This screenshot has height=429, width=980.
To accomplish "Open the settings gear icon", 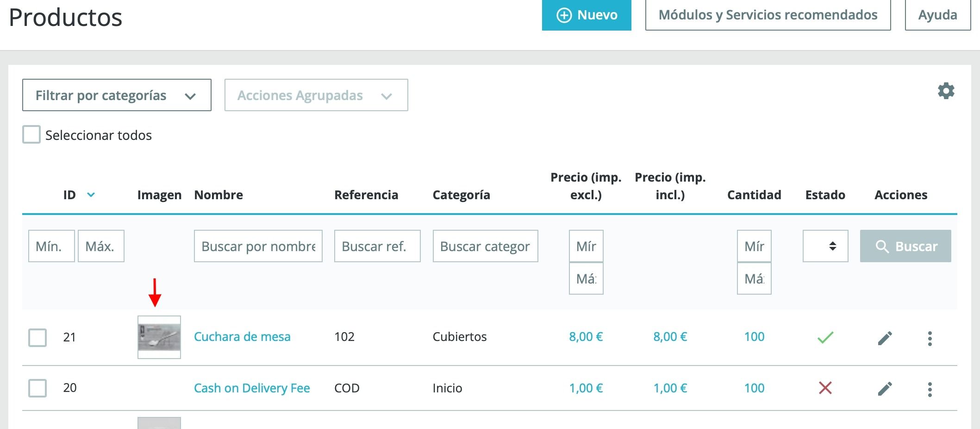I will click(x=946, y=91).
